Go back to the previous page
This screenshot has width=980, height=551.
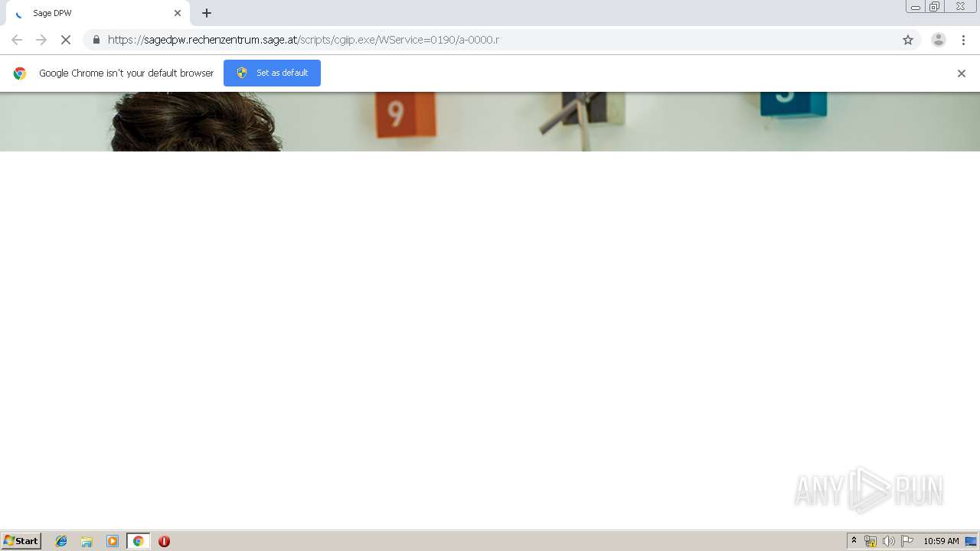[17, 40]
